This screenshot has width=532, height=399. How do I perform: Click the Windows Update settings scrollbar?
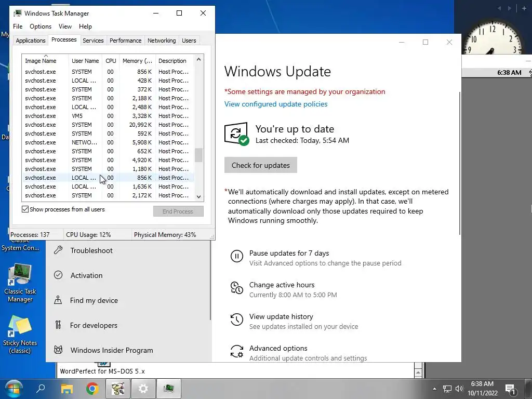pyautogui.click(x=460, y=163)
